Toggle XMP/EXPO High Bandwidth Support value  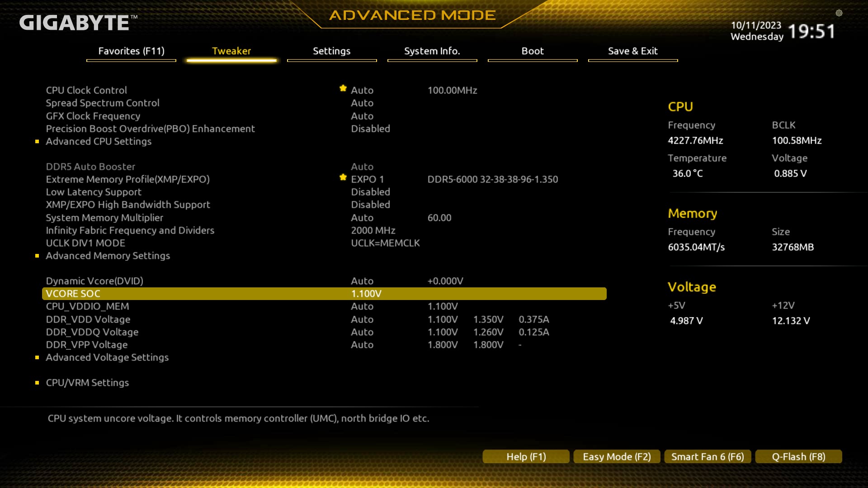pos(370,205)
